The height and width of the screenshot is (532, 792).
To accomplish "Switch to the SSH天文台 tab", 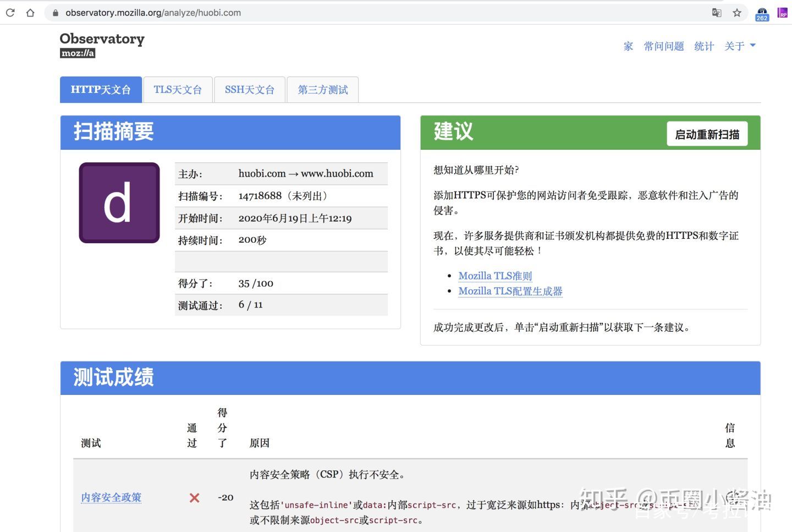I will click(x=249, y=90).
